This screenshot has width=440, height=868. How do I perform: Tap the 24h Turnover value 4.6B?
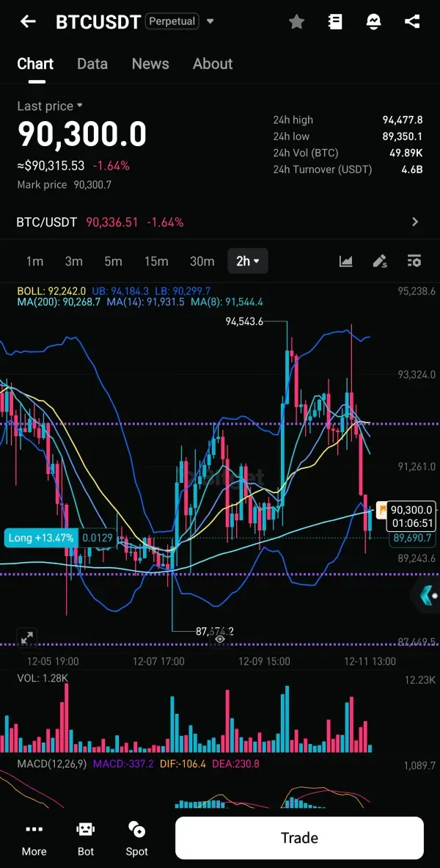click(412, 169)
